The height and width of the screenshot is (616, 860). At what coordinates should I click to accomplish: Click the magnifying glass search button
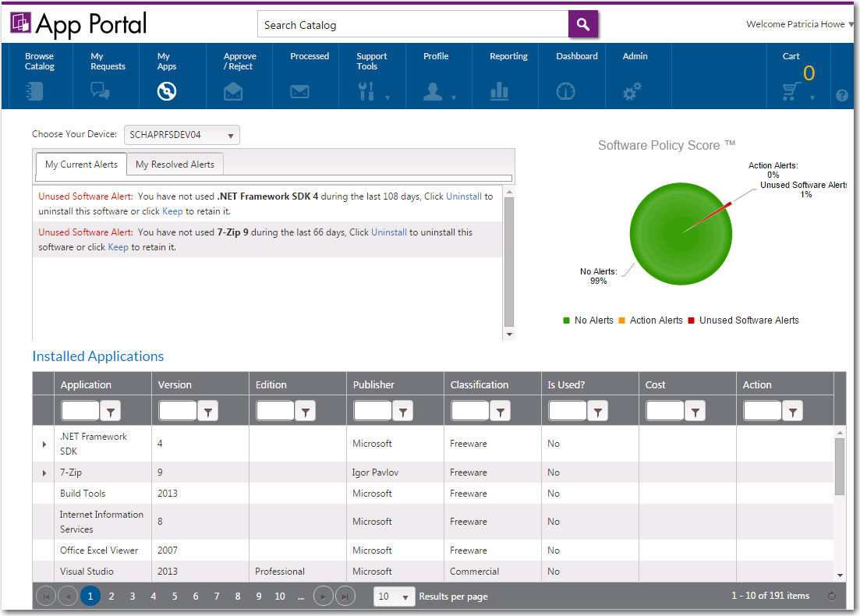click(x=582, y=24)
